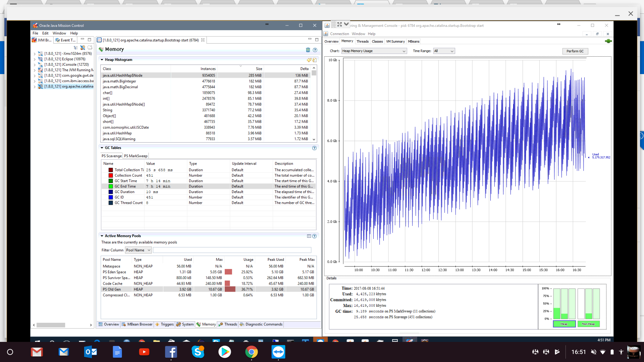Open GC Tables help icon
Viewport: 644px width, 362px height.
(x=314, y=148)
